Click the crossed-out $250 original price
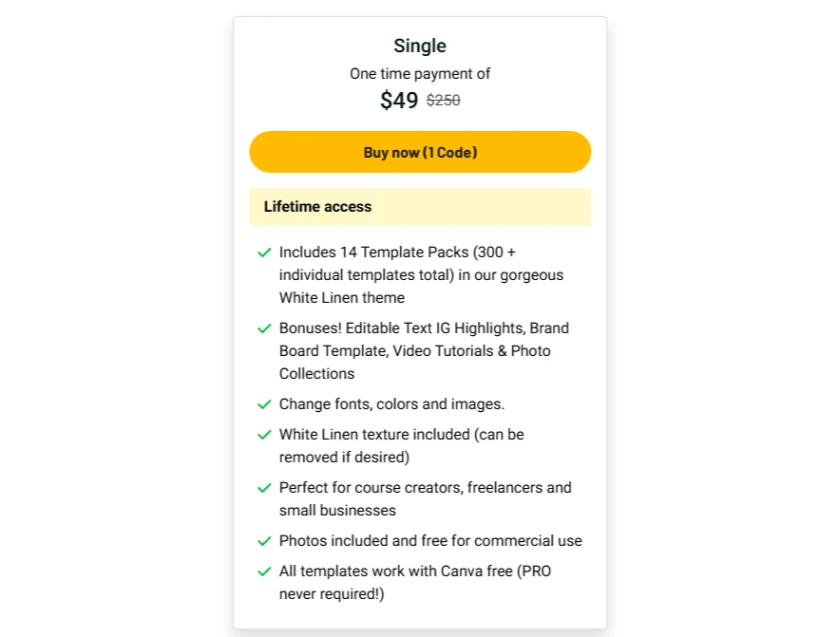 point(443,100)
